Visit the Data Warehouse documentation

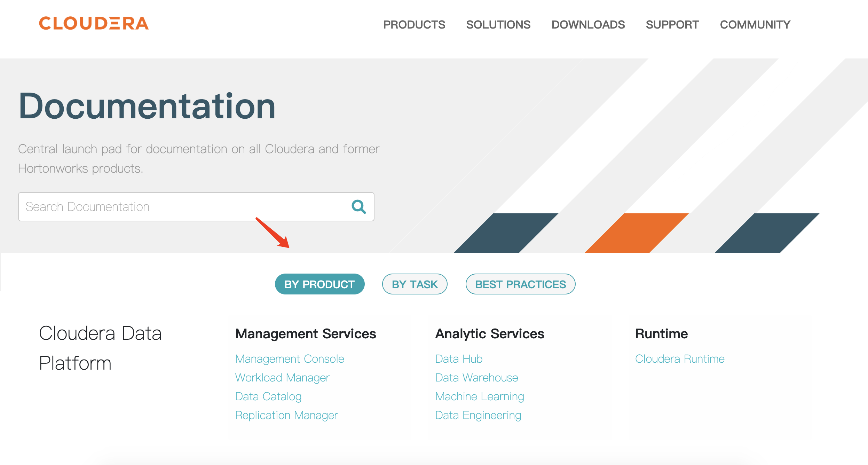click(476, 378)
